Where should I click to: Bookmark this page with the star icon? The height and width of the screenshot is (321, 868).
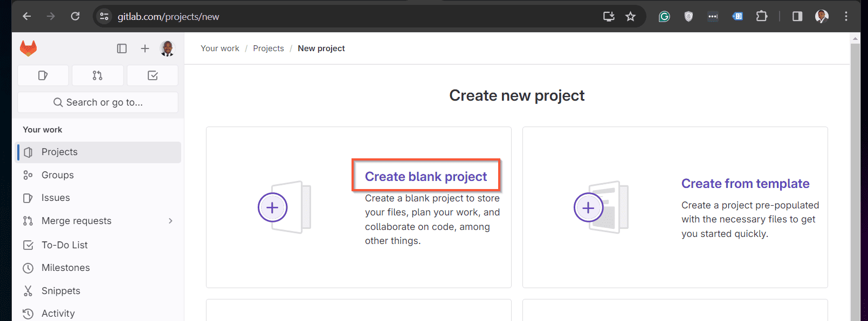630,17
